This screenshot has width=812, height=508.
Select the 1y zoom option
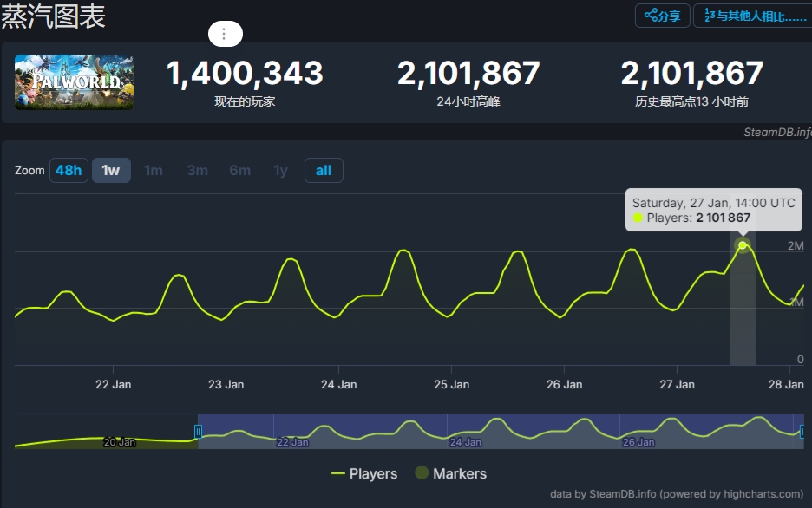coord(280,170)
